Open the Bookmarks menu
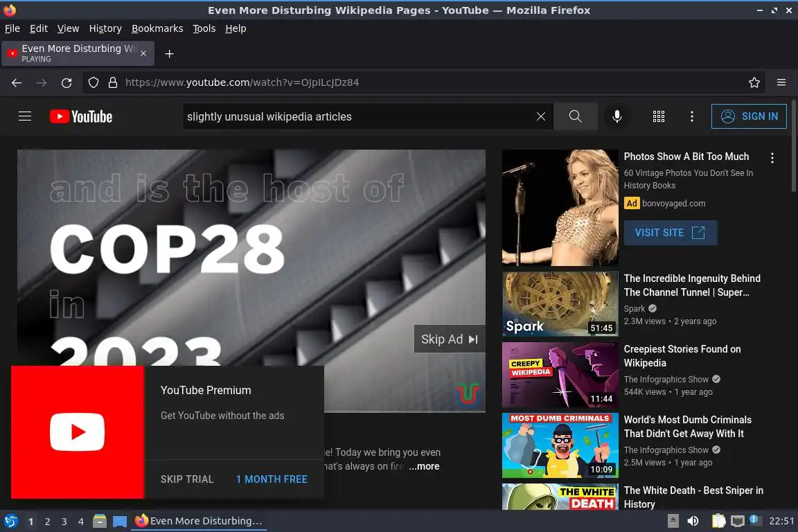The image size is (798, 532). (157, 28)
